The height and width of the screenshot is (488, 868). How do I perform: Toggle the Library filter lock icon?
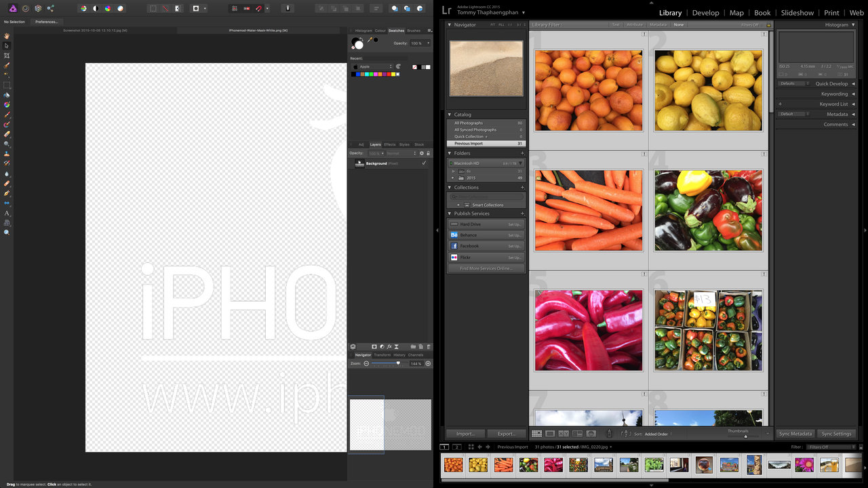click(x=768, y=25)
